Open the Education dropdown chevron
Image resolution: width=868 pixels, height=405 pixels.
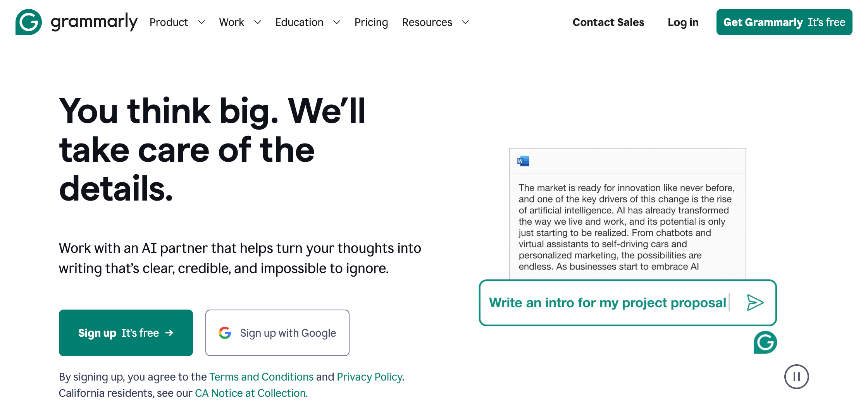click(x=337, y=22)
